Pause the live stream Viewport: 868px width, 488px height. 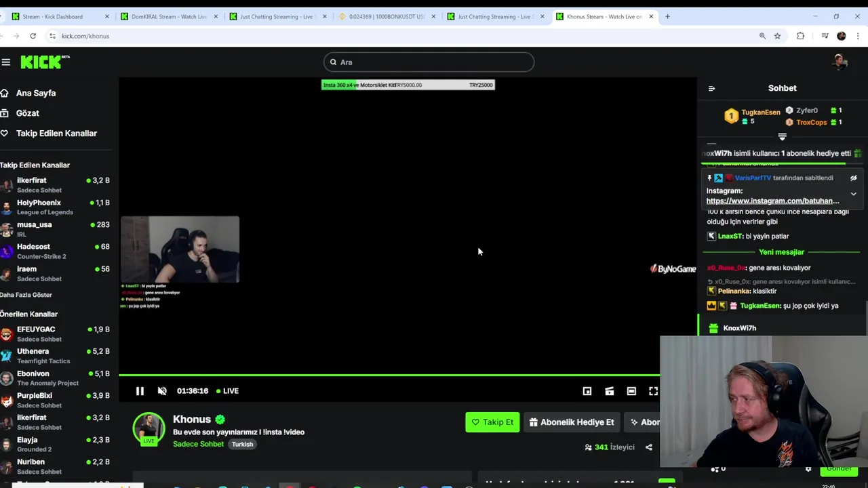140,391
